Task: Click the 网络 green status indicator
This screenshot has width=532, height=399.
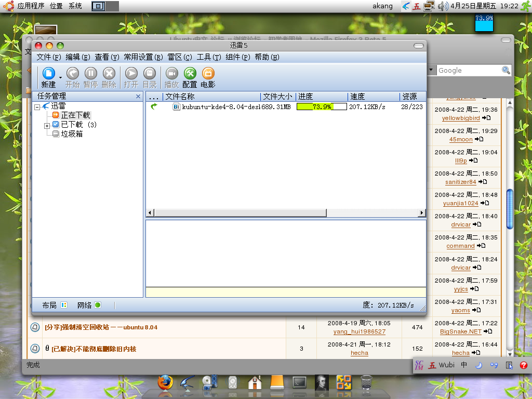Action: (98, 305)
